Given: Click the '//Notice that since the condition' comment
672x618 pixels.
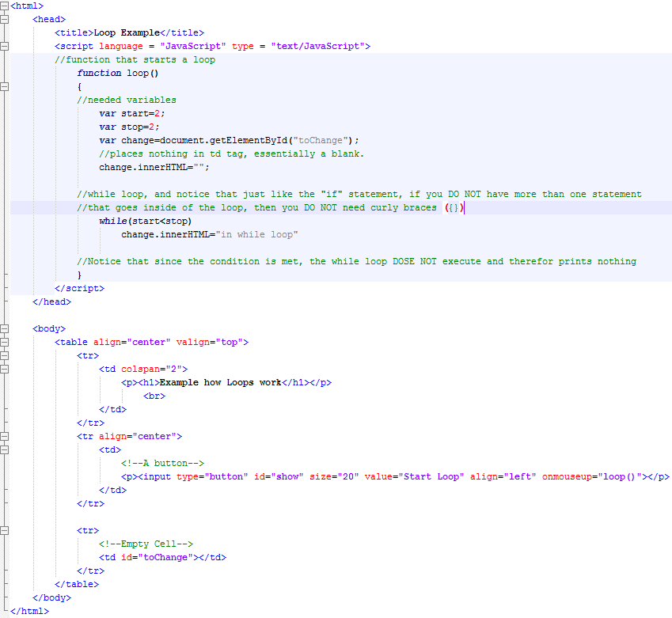Looking at the screenshot, I should click(356, 261).
